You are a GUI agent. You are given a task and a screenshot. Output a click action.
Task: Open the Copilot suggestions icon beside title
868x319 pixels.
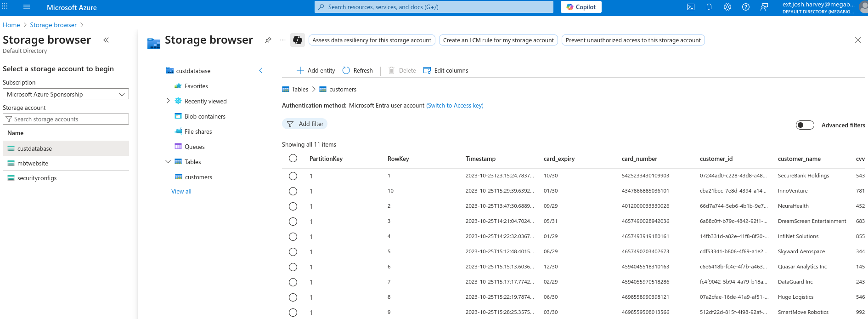(298, 40)
